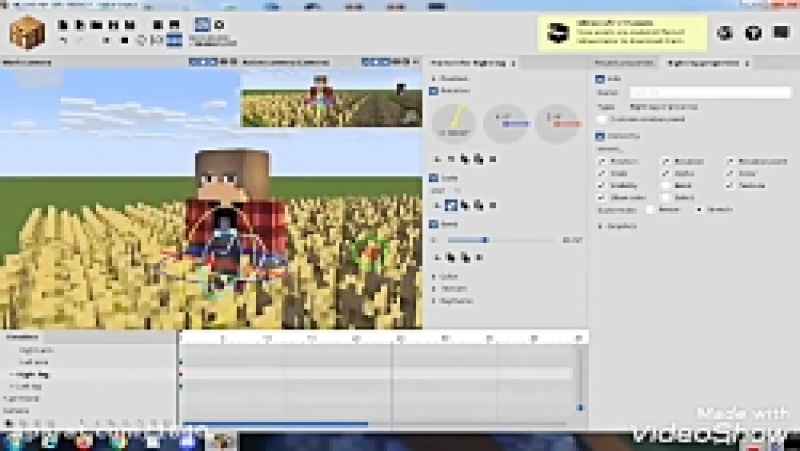Screen dimensions: 800x451
Task: Expand the Right leg timeline row
Action: (x=11, y=375)
